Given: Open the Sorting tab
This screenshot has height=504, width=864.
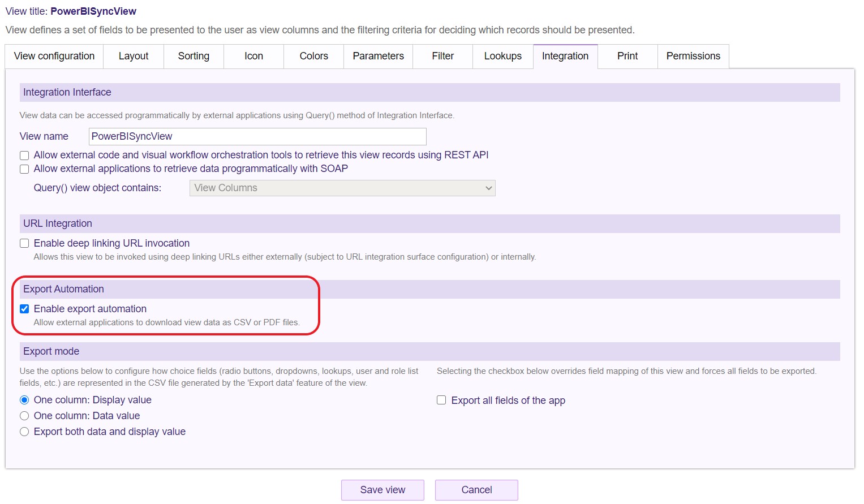Looking at the screenshot, I should [x=194, y=57].
